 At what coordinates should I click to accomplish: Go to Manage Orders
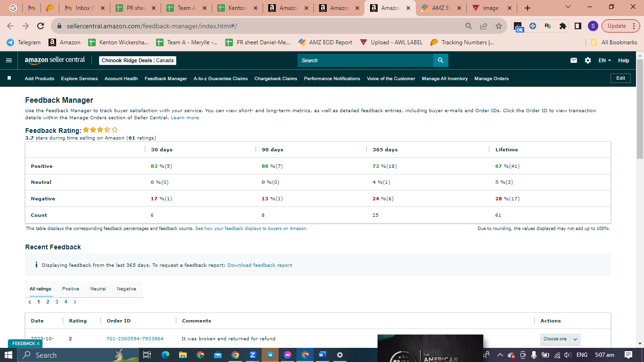pos(491,79)
